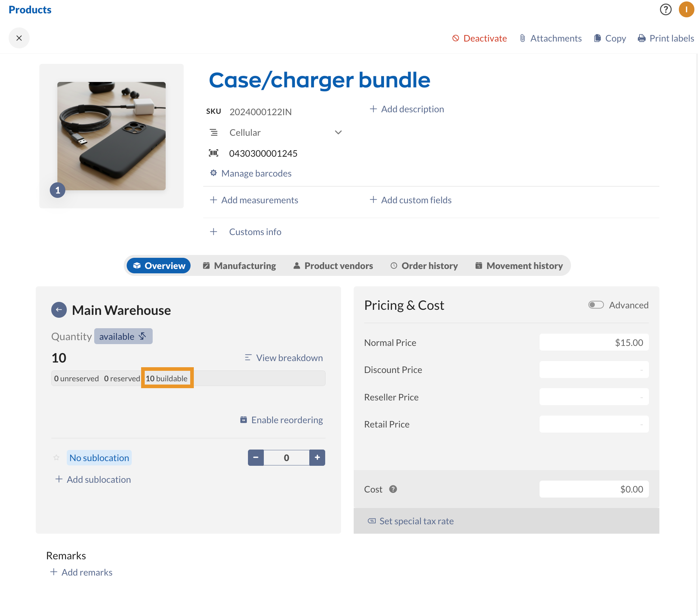Increase sublocation quantity with plus button
Screen dimensions: 698x616
coord(317,457)
